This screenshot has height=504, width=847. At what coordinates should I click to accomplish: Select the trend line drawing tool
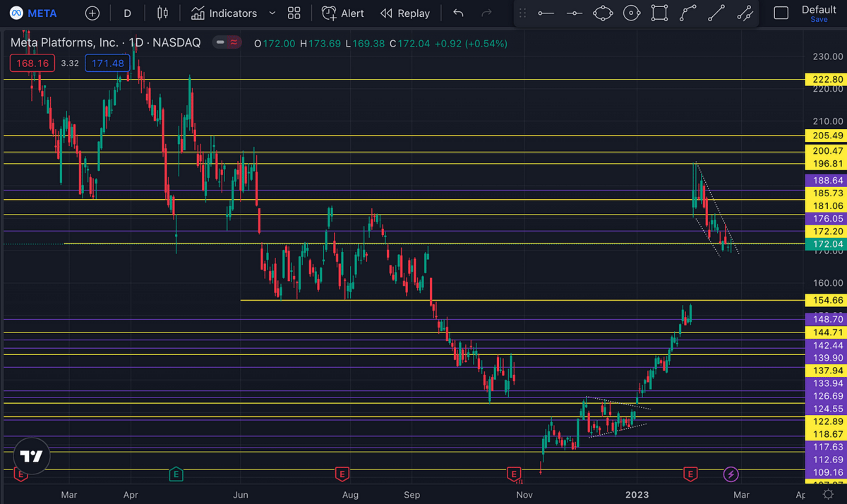click(x=716, y=13)
